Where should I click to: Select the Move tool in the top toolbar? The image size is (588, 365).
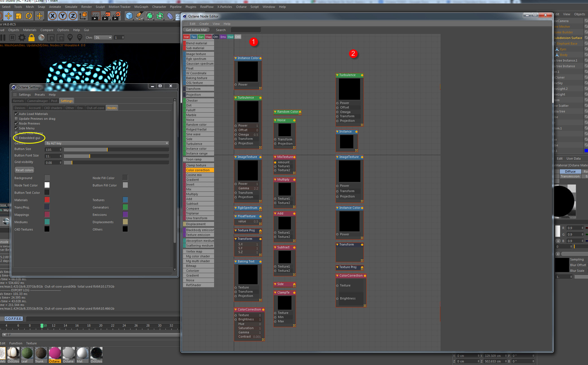coord(8,16)
